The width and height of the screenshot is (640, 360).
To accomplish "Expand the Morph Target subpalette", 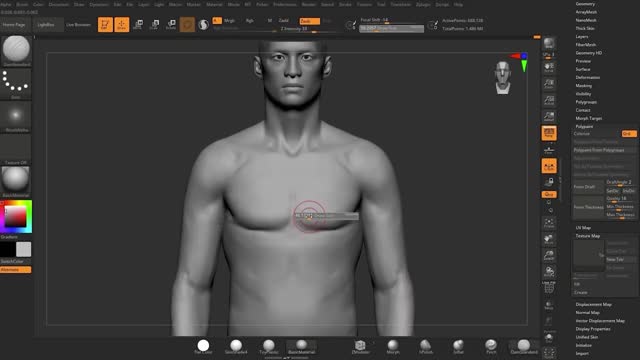I will click(589, 118).
